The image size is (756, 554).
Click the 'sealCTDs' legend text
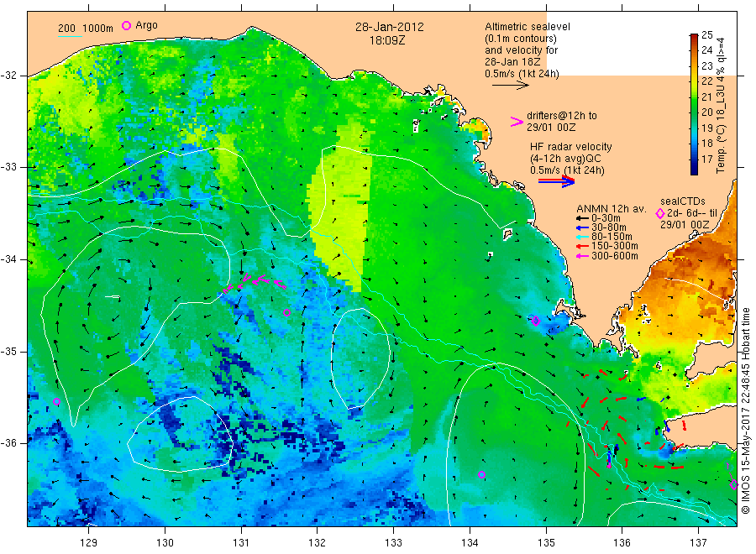click(x=683, y=201)
